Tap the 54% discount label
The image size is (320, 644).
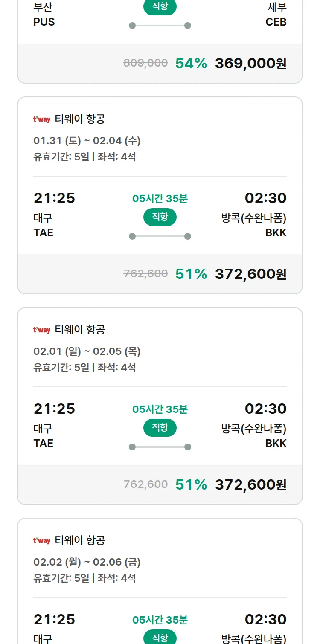191,64
